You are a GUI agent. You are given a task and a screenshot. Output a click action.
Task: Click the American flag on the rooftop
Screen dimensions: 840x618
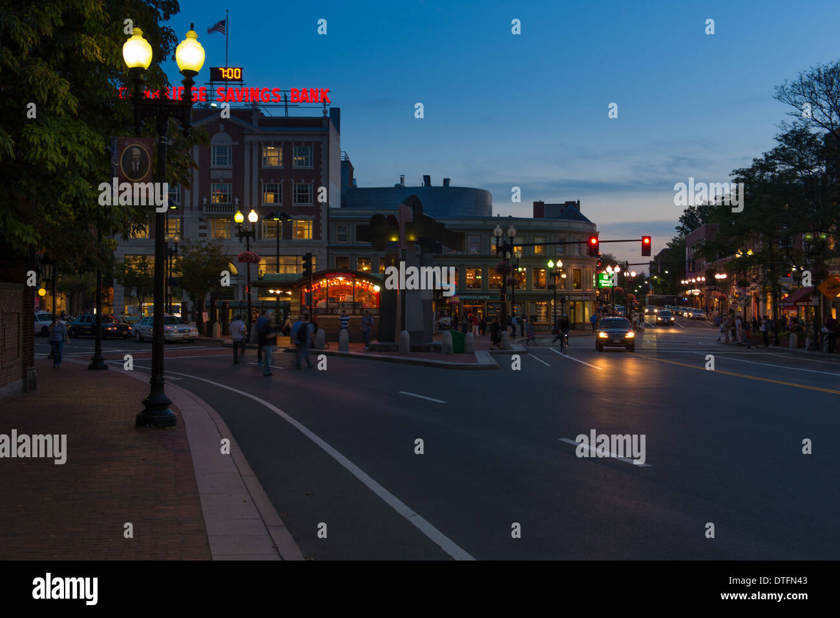tap(217, 27)
